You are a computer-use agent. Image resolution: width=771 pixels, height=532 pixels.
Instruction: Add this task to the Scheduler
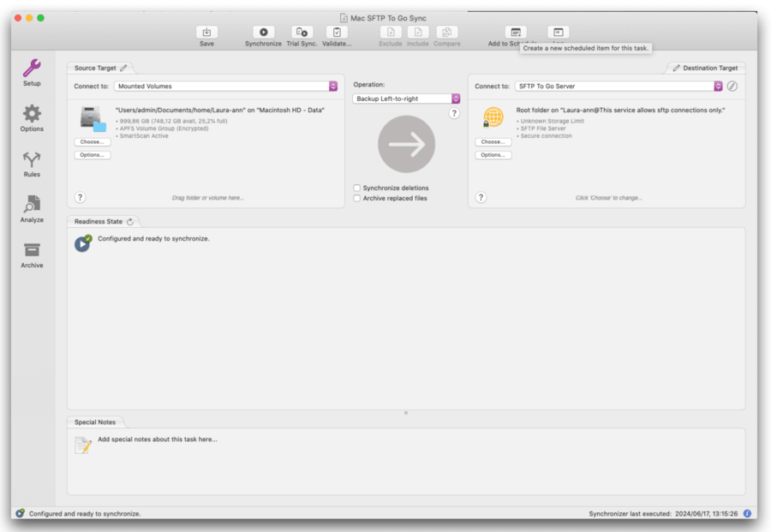point(517,33)
